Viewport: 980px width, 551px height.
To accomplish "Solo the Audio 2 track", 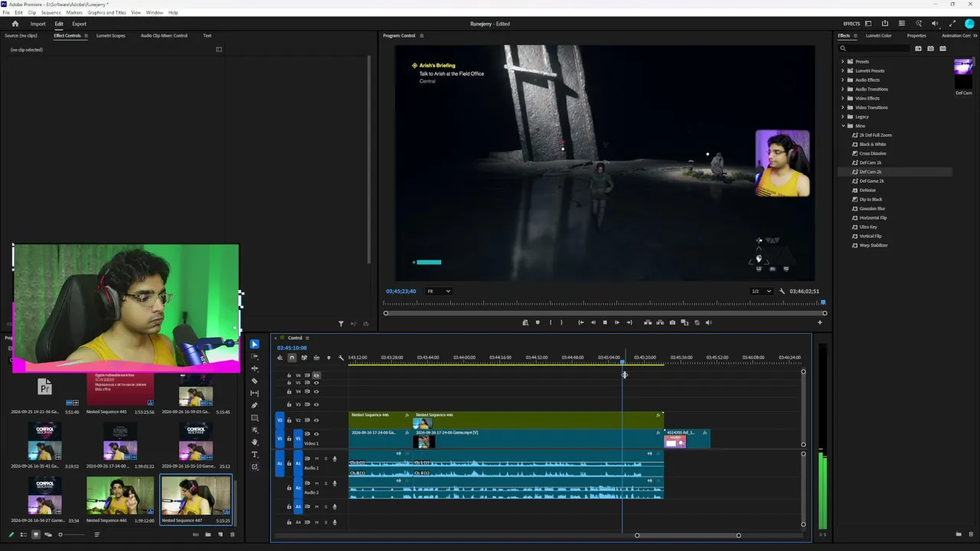I will [325, 484].
